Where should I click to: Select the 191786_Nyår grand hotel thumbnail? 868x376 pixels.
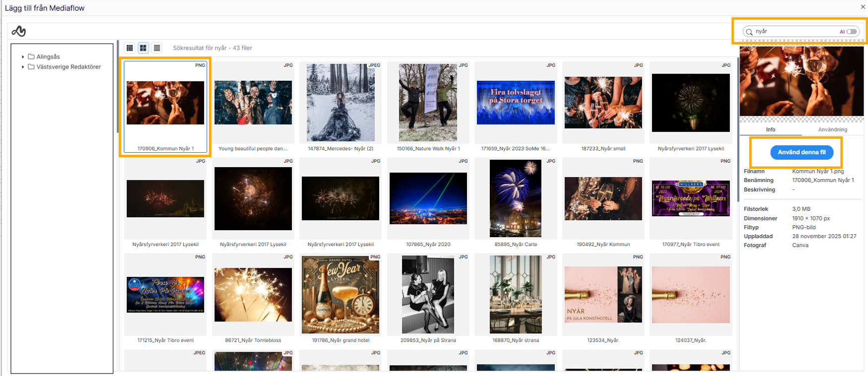pos(341,295)
